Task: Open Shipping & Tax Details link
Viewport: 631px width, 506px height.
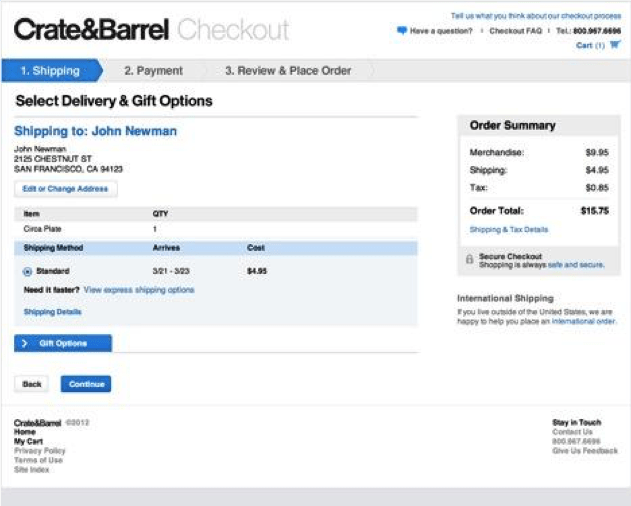Action: pyautogui.click(x=509, y=229)
